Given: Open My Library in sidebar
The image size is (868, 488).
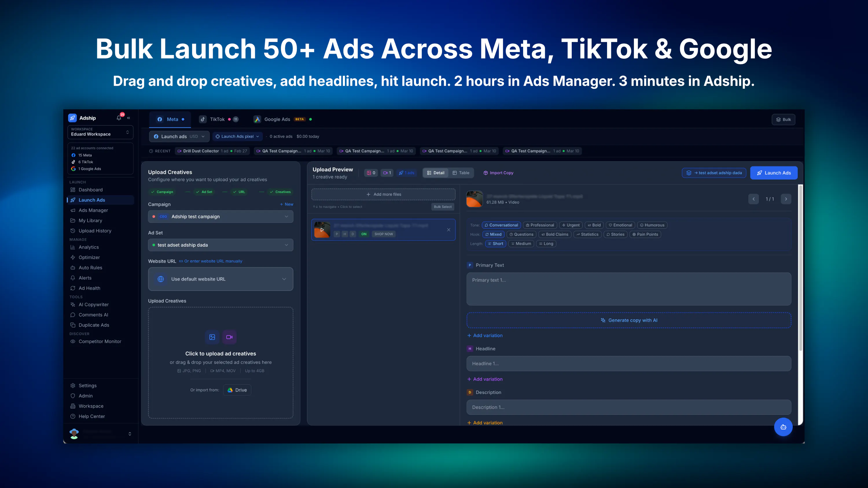Looking at the screenshot, I should pos(90,221).
